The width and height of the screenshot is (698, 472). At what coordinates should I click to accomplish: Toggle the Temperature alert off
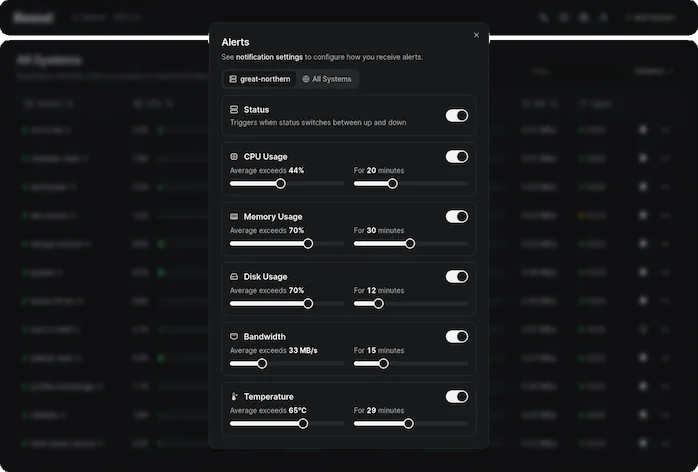[456, 396]
